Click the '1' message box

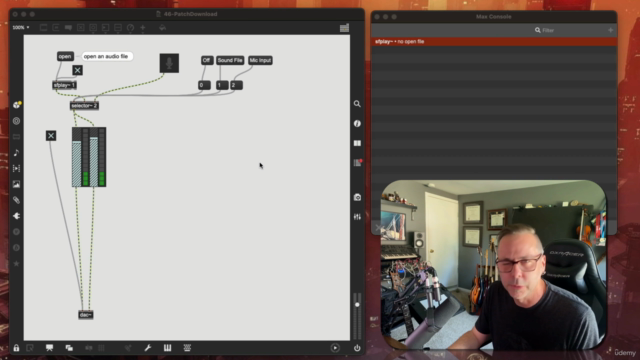[222, 85]
